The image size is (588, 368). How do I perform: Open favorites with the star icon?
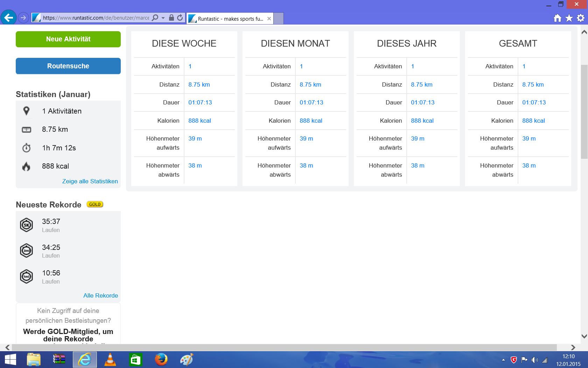point(569,18)
